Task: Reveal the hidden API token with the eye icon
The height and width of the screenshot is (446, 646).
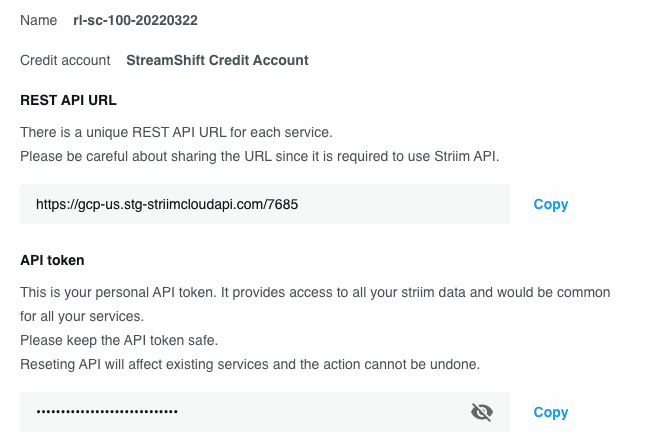Action: pyautogui.click(x=482, y=412)
